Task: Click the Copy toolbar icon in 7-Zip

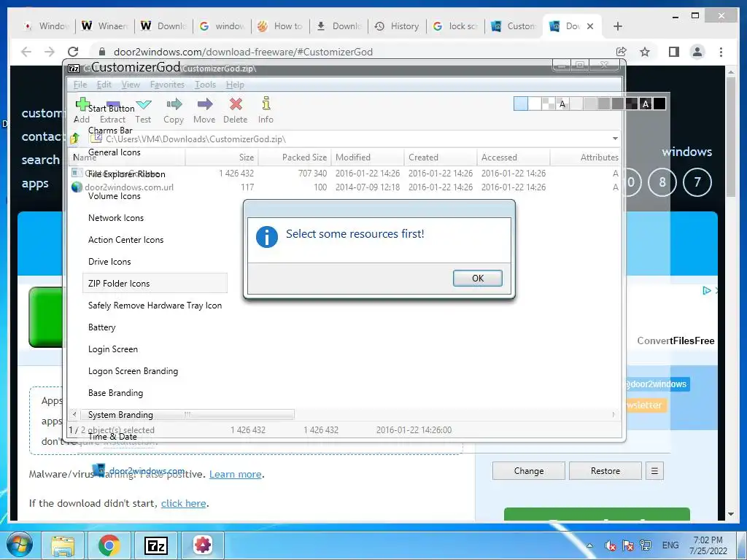Action: (x=174, y=104)
